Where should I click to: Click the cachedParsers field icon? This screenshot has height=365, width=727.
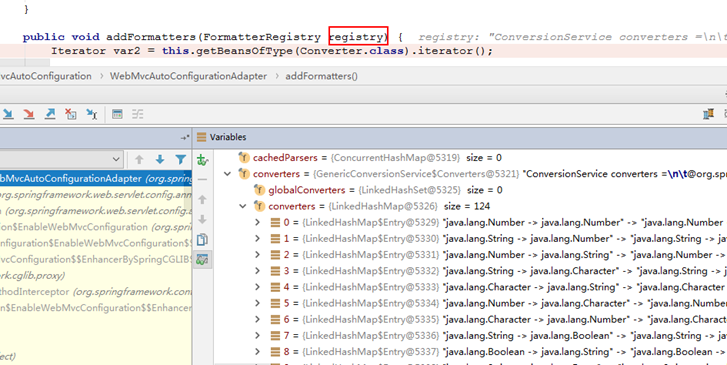tap(244, 158)
